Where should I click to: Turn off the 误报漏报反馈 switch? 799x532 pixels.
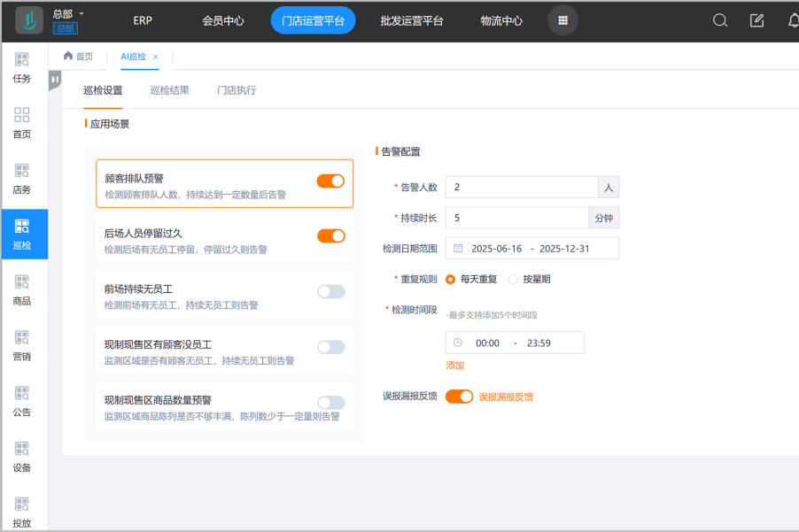[459, 397]
